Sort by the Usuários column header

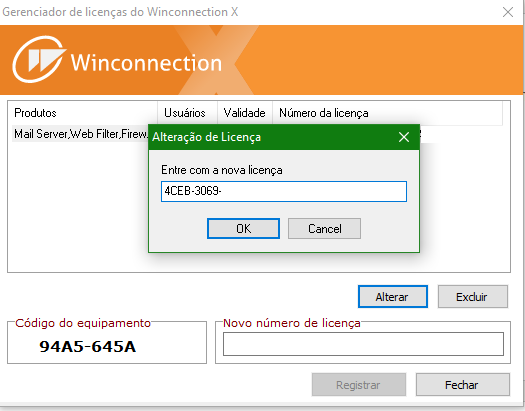(188, 113)
